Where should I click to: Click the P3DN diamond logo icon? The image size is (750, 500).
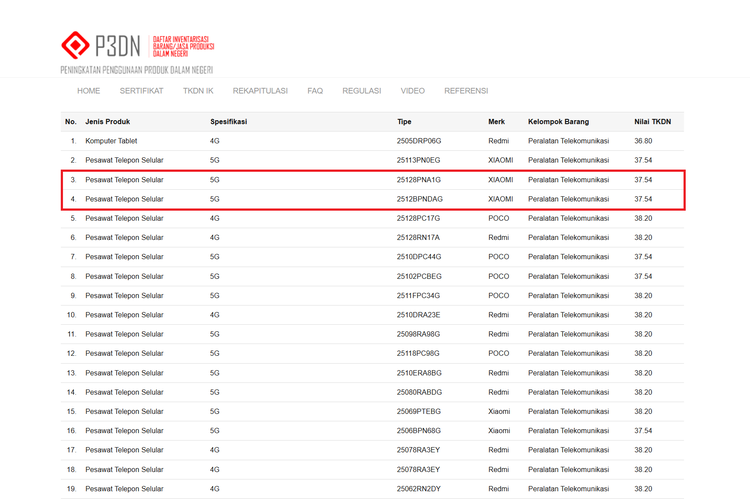click(x=75, y=45)
